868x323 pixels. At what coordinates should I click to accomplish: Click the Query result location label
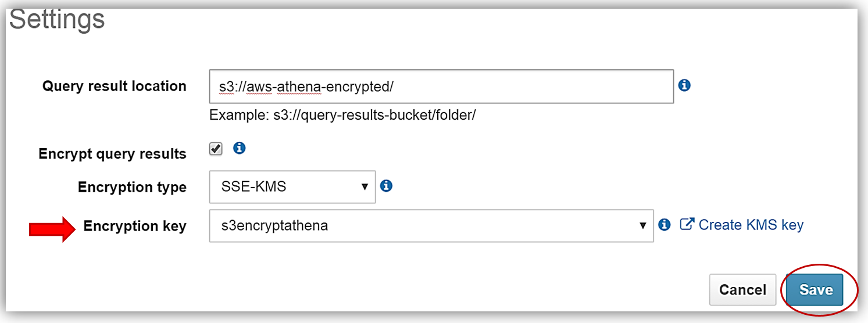tap(114, 86)
